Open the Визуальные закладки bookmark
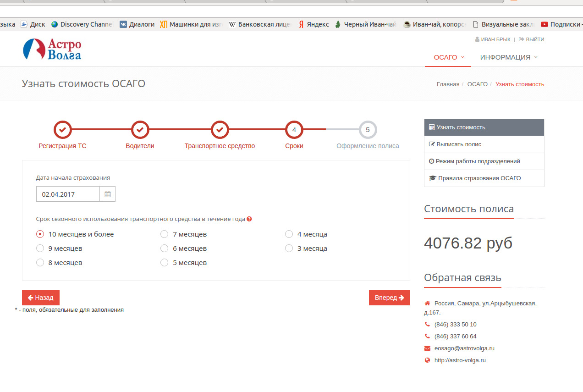 click(503, 24)
